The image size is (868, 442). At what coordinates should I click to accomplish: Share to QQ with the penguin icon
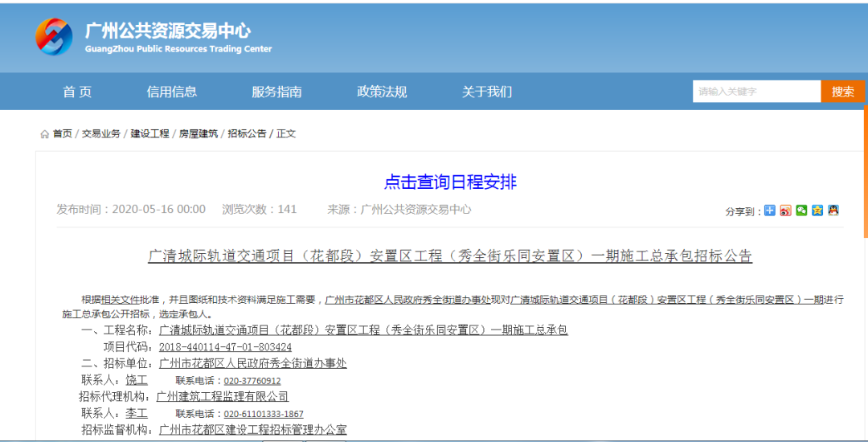[x=833, y=211]
